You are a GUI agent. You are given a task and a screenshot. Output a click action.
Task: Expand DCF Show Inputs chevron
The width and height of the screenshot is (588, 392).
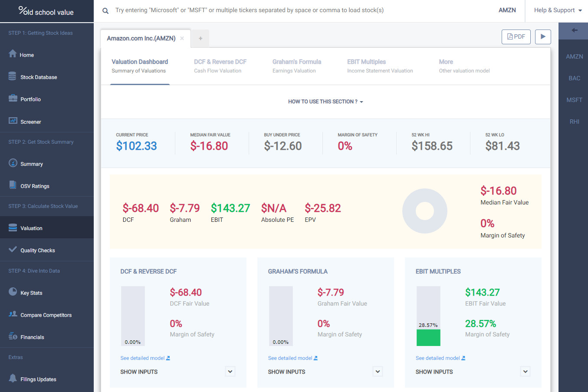[x=230, y=372]
